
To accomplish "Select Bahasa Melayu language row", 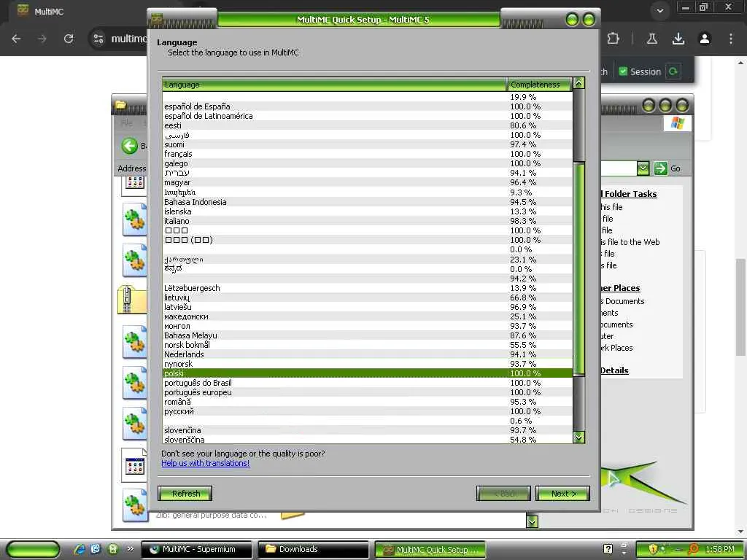I will [x=368, y=335].
